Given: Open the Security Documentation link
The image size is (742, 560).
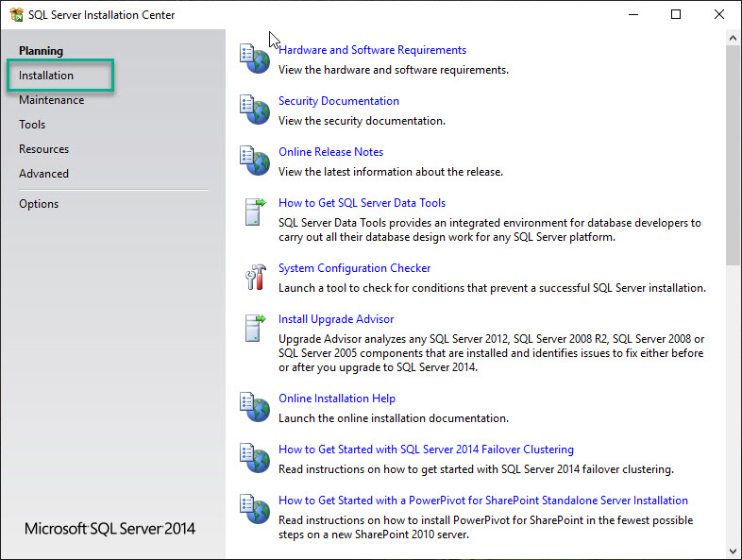Looking at the screenshot, I should coord(339,101).
